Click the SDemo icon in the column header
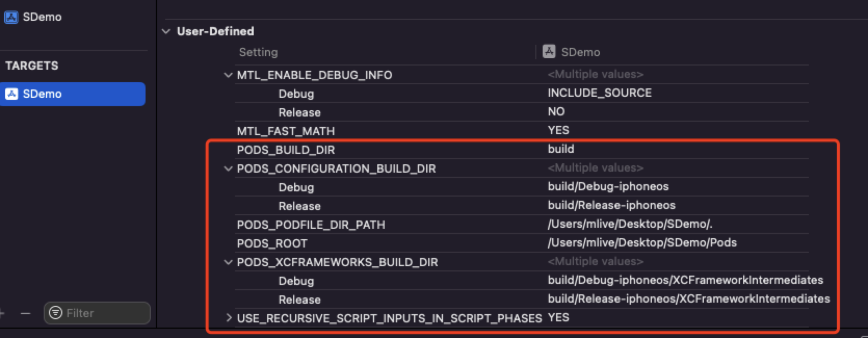Screen dimensions: 868x338 (549, 51)
